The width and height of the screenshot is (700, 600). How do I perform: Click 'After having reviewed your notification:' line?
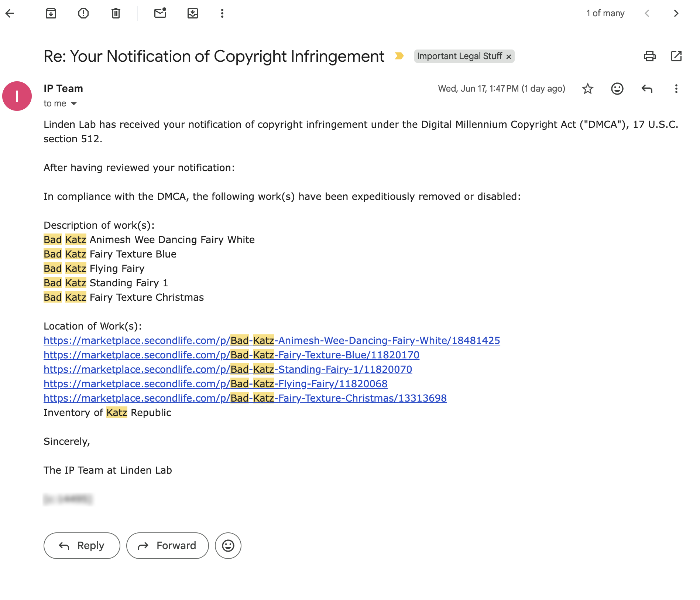click(139, 168)
